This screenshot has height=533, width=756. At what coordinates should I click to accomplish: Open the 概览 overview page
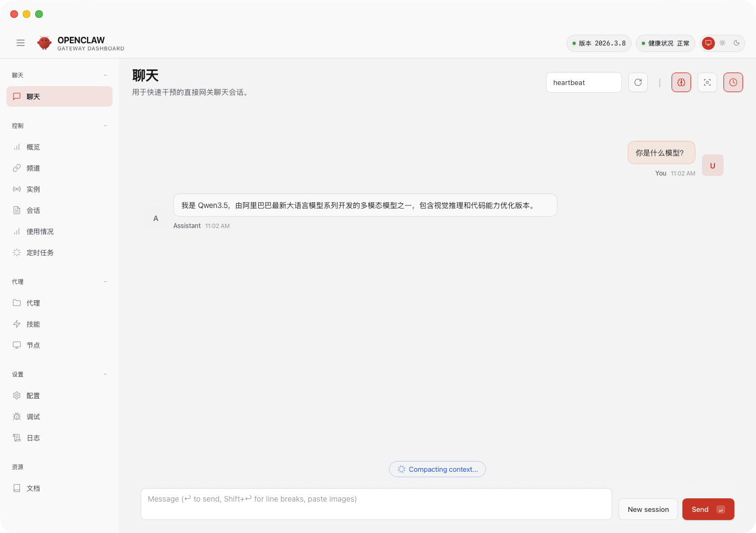tap(33, 147)
